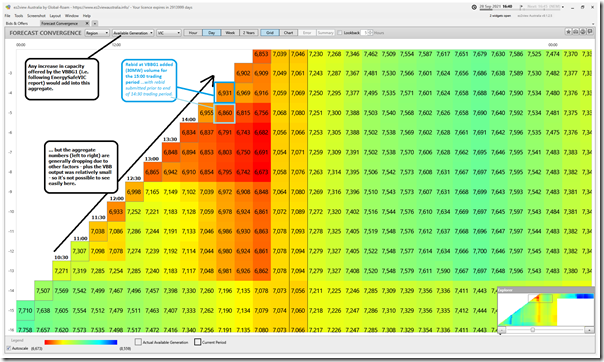604x362 pixels.
Task: Click the ez2view application logo icon
Action: (x=8, y=7)
